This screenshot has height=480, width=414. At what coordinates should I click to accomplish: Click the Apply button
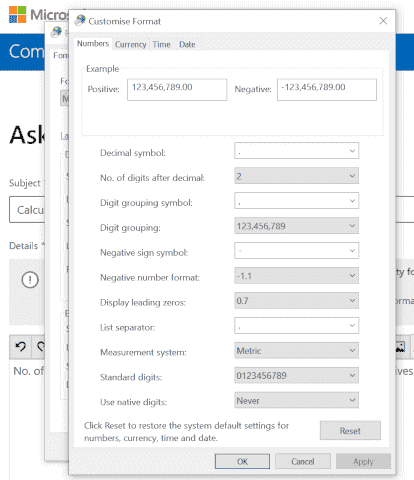coord(363,461)
